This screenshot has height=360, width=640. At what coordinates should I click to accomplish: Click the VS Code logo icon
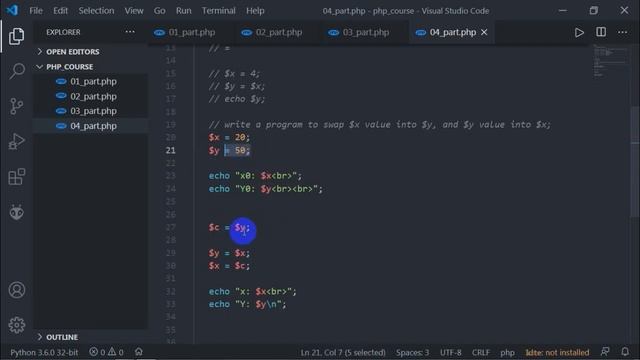[12, 10]
